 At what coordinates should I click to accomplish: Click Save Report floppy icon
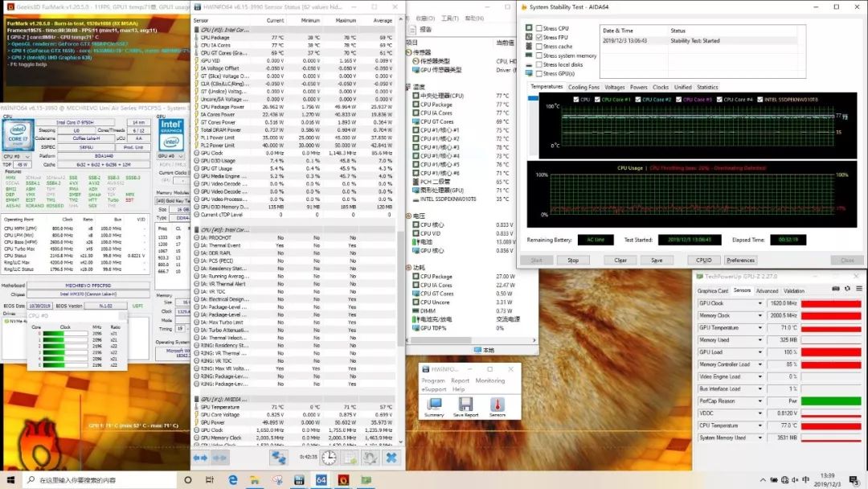pos(465,408)
